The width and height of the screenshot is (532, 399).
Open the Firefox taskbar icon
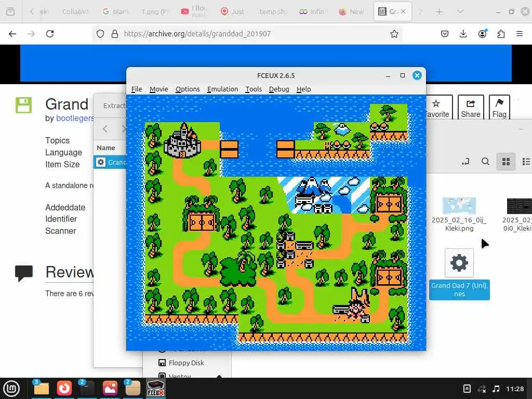64,388
